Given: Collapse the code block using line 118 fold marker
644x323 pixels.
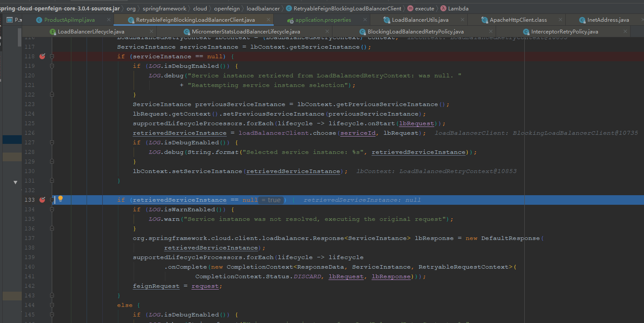Looking at the screenshot, I should (x=52, y=56).
